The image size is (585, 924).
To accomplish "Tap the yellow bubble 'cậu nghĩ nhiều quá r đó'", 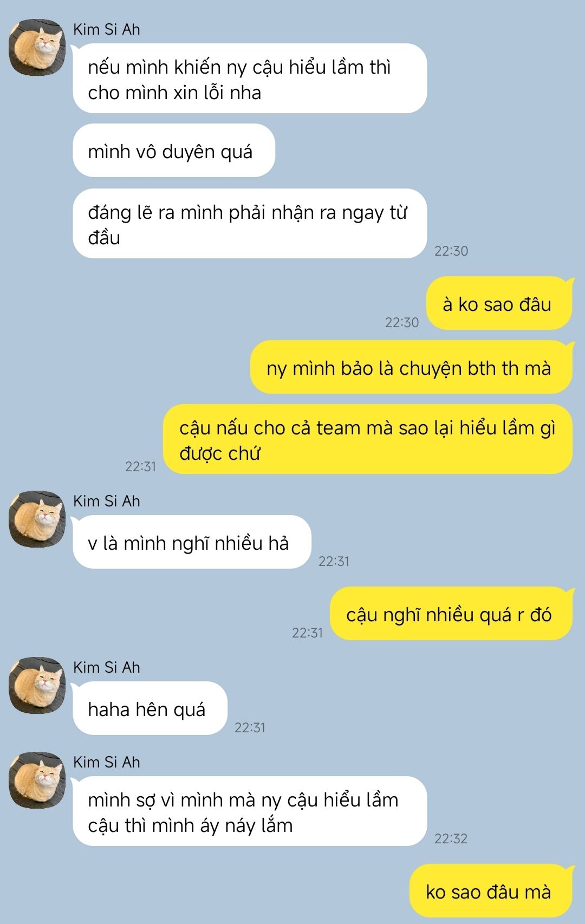I will 451,614.
